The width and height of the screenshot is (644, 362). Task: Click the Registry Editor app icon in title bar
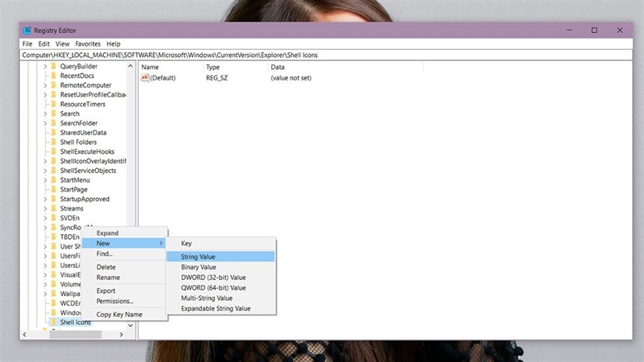click(x=27, y=31)
